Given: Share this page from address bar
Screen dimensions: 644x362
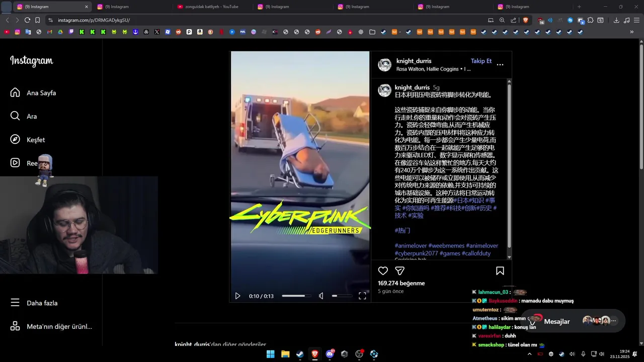Looking at the screenshot, I should click(513, 20).
